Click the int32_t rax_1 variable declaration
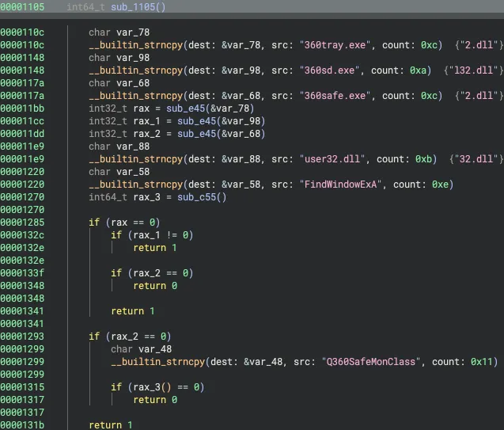 click(x=124, y=121)
